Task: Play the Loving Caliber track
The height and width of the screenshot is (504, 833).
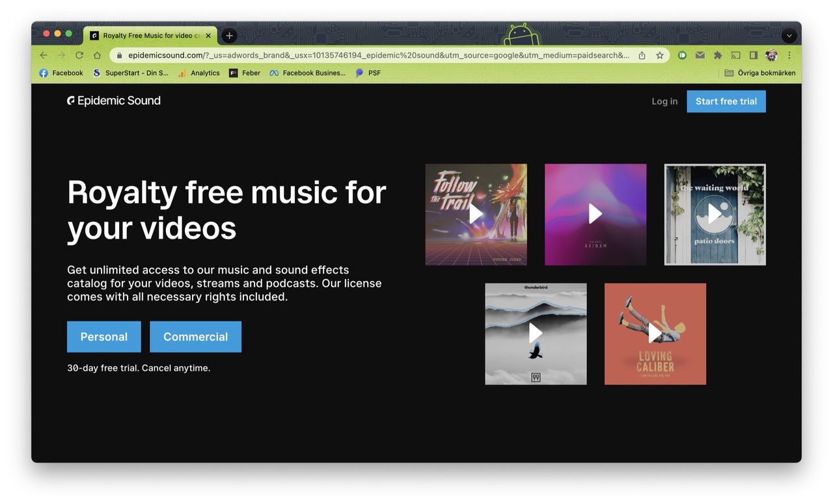Action: click(655, 333)
